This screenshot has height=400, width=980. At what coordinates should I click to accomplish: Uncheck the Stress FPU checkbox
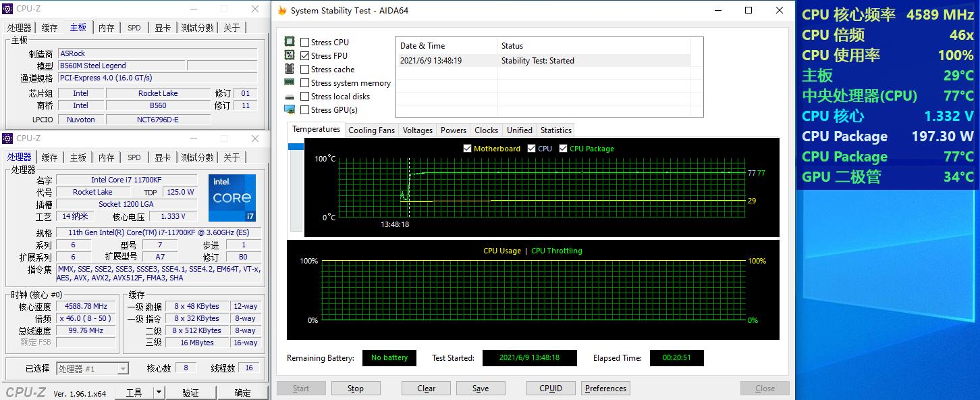click(x=305, y=56)
